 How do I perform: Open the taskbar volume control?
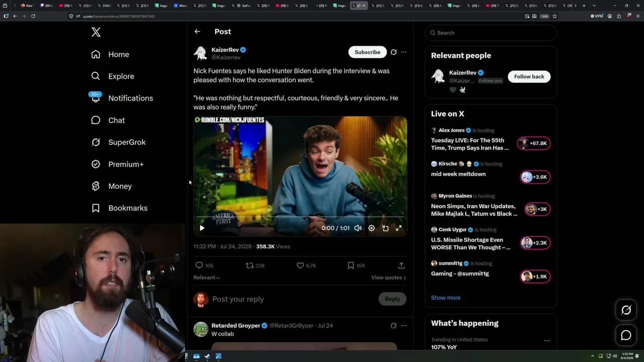614,356
